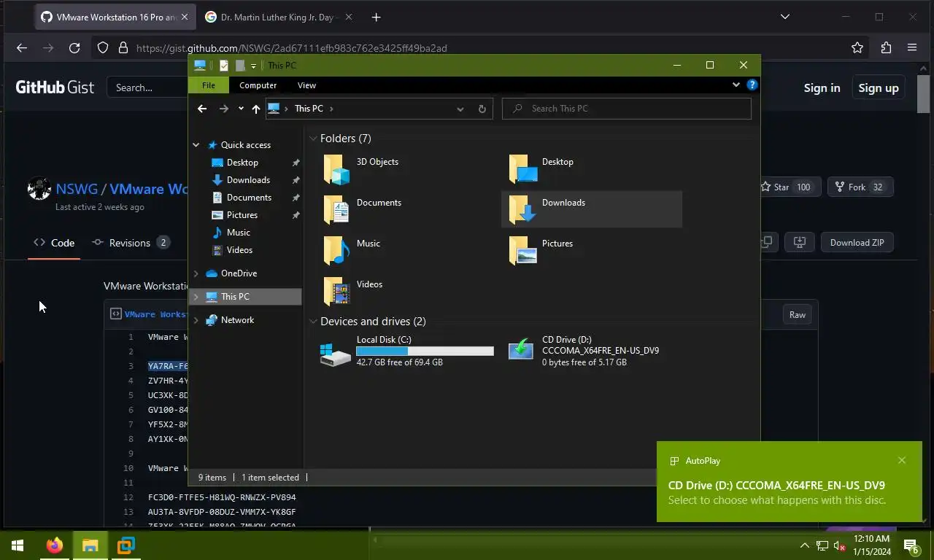Go back in the browser
The width and height of the screenshot is (934, 560).
pos(22,48)
